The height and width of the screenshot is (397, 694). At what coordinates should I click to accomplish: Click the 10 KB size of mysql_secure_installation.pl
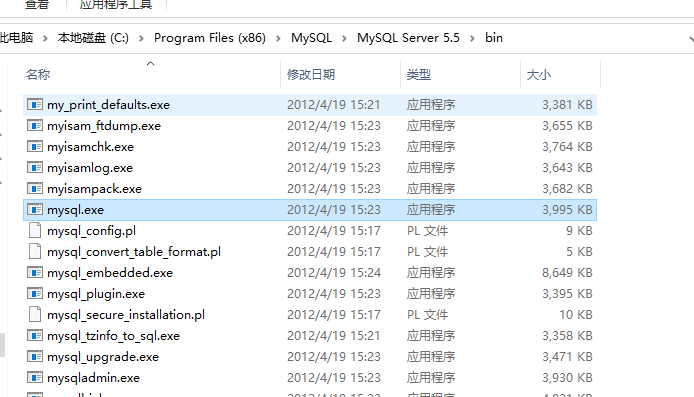pyautogui.click(x=575, y=315)
